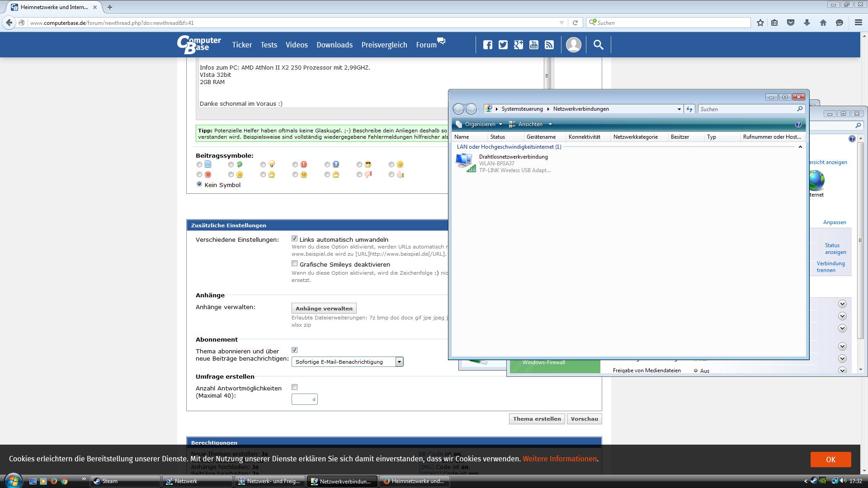
Task: Click the user profile avatar icon
Action: pos(573,45)
